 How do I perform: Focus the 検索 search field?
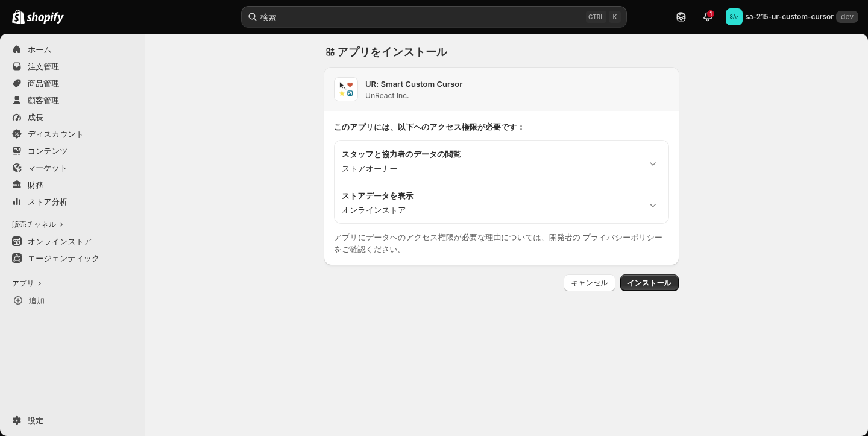434,17
